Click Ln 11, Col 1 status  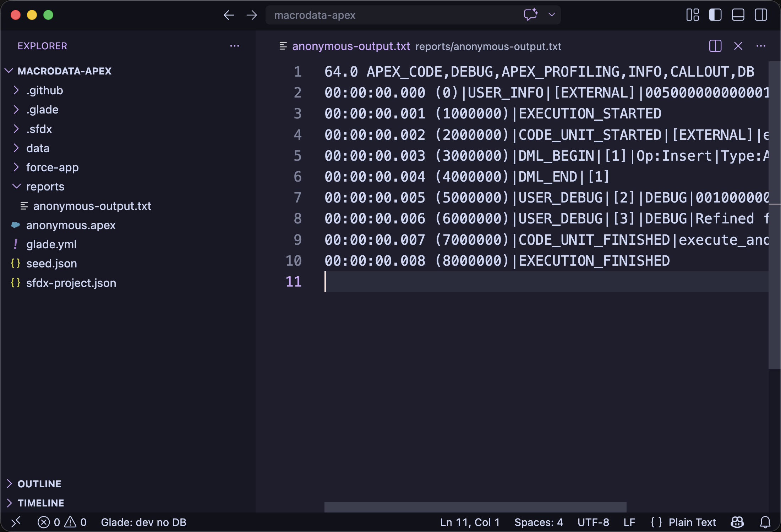click(x=470, y=522)
